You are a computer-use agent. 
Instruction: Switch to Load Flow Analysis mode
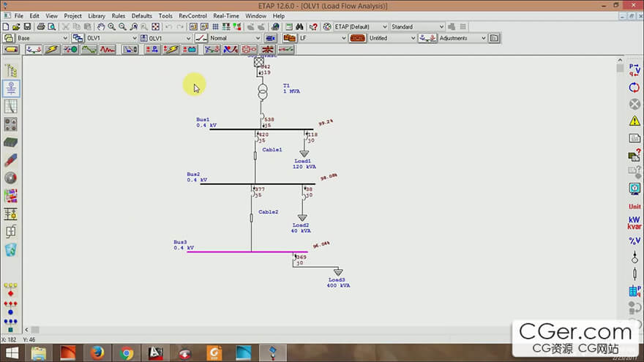pyautogui.click(x=33, y=50)
